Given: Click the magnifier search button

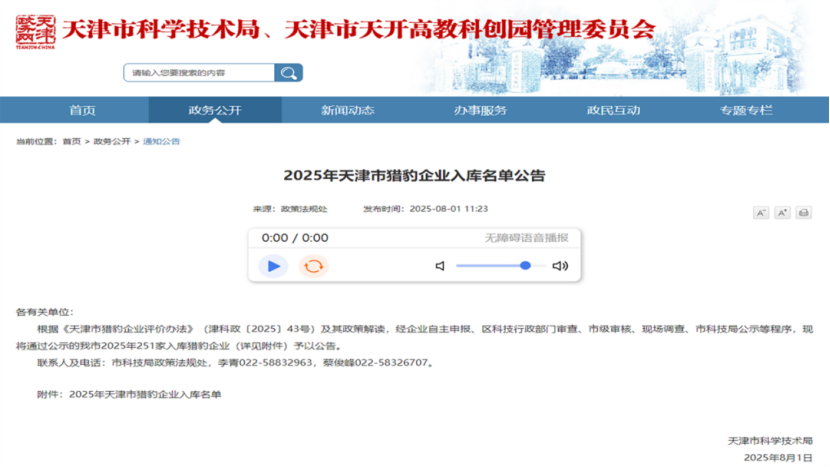Looking at the screenshot, I should pos(288,73).
